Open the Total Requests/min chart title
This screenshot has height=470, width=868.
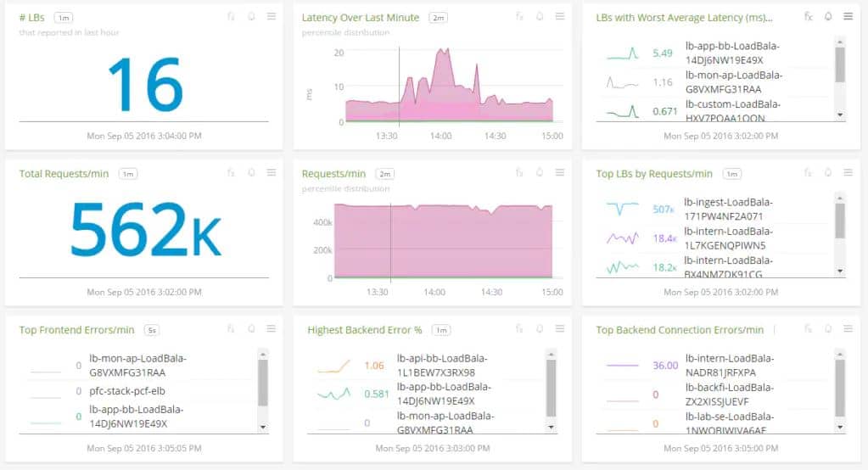point(64,174)
